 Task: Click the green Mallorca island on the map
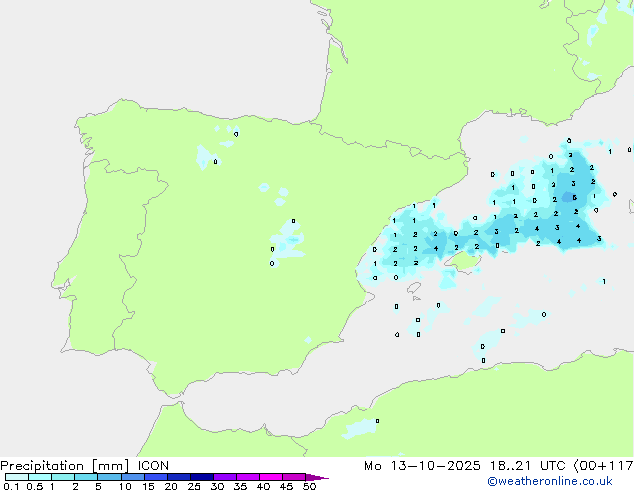coord(463,260)
